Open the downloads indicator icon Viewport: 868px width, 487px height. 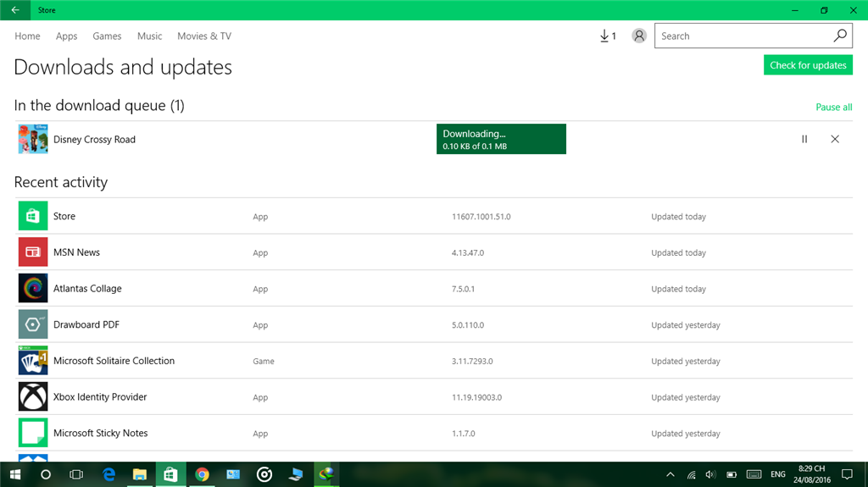[x=608, y=36]
